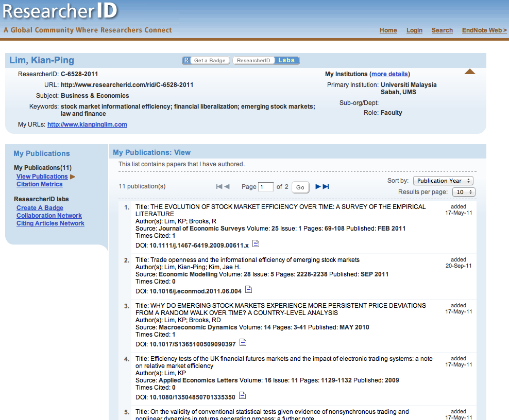Open document icon beside Journal of Economic Surveys DOI

(256, 244)
